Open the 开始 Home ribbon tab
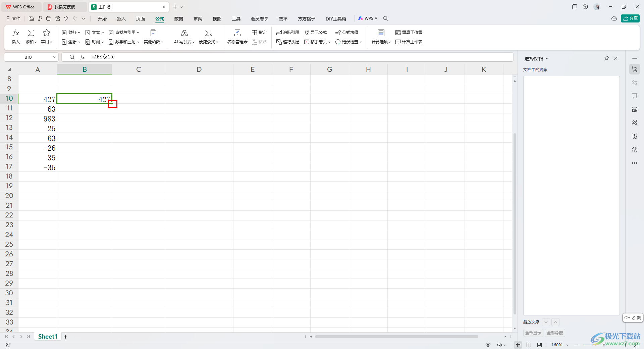 click(x=102, y=19)
